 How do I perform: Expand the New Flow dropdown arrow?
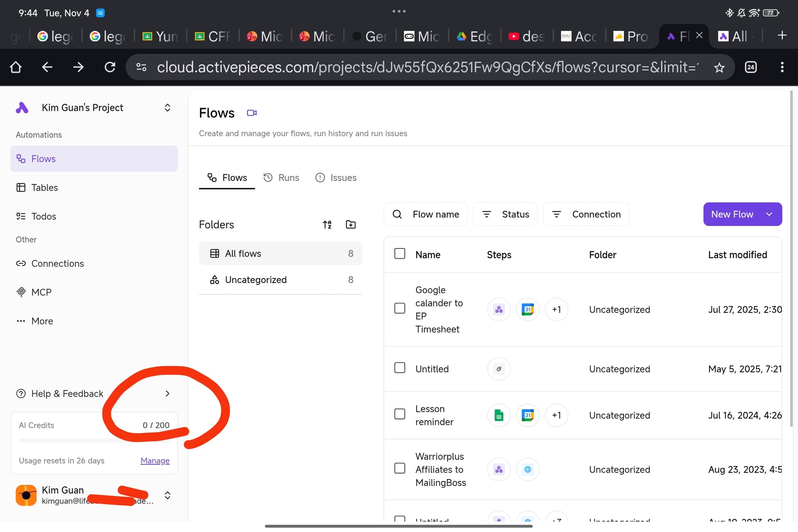coord(769,214)
